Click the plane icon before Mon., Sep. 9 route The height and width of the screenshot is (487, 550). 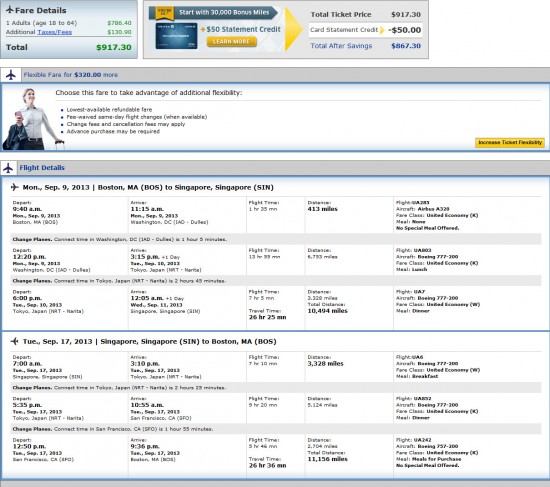pyautogui.click(x=14, y=187)
